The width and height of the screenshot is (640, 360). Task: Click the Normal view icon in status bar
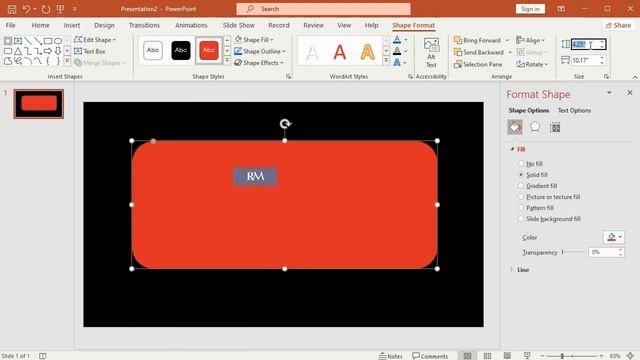tap(467, 356)
